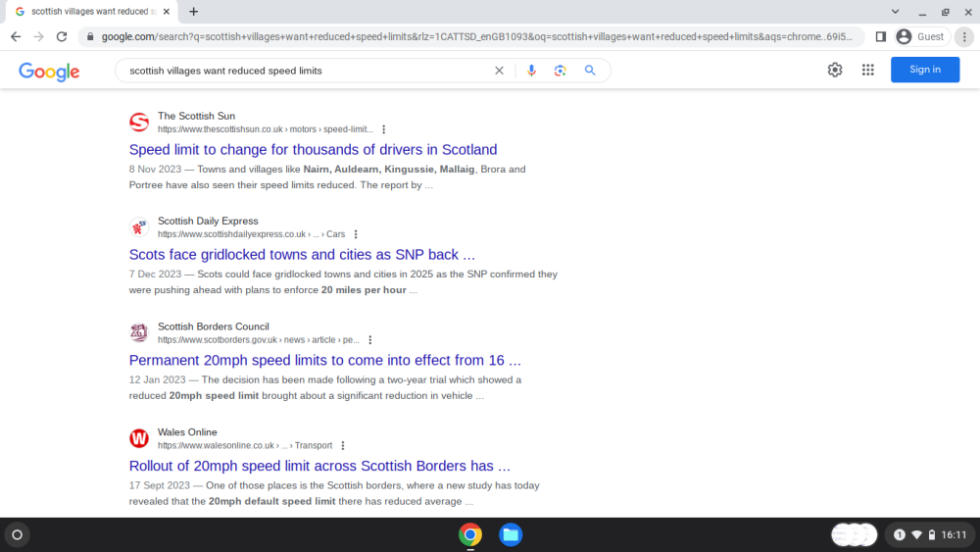The width and height of the screenshot is (980, 552).
Task: Toggle the browser side panel
Action: point(881,37)
